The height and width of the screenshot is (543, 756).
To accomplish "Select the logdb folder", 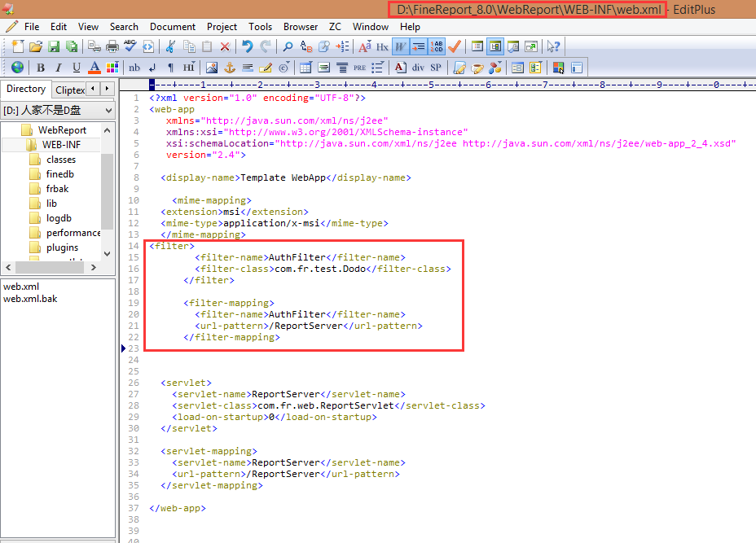I will pos(59,218).
